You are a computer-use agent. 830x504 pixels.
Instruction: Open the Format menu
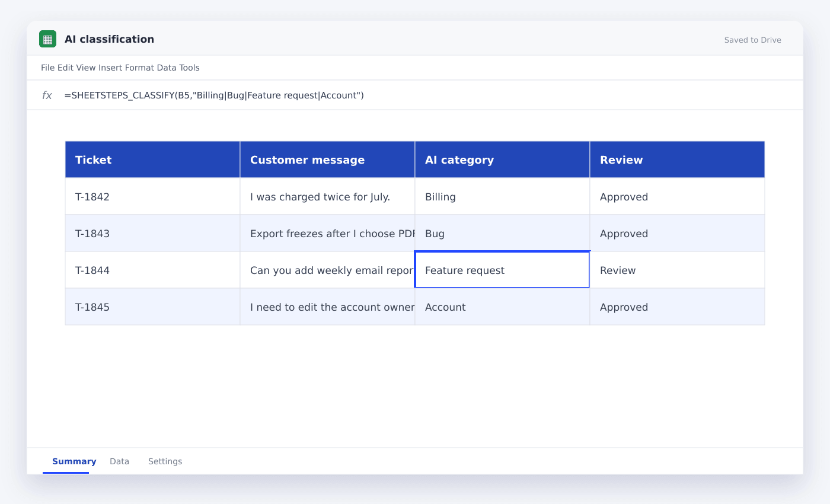pos(140,68)
